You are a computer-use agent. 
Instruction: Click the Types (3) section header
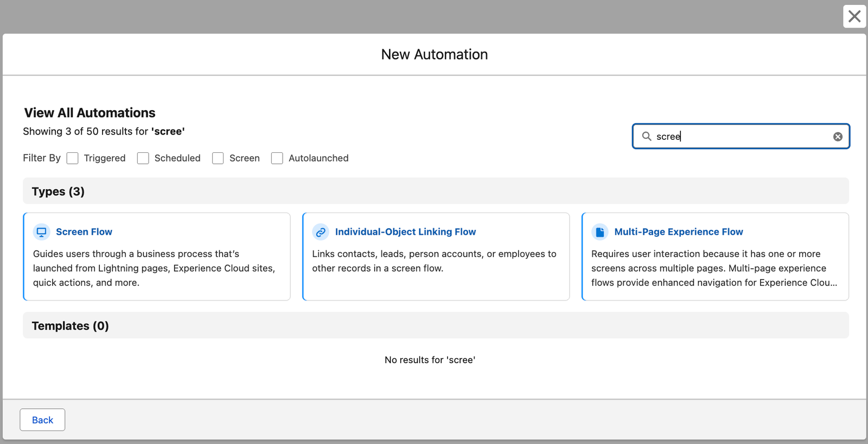click(58, 191)
